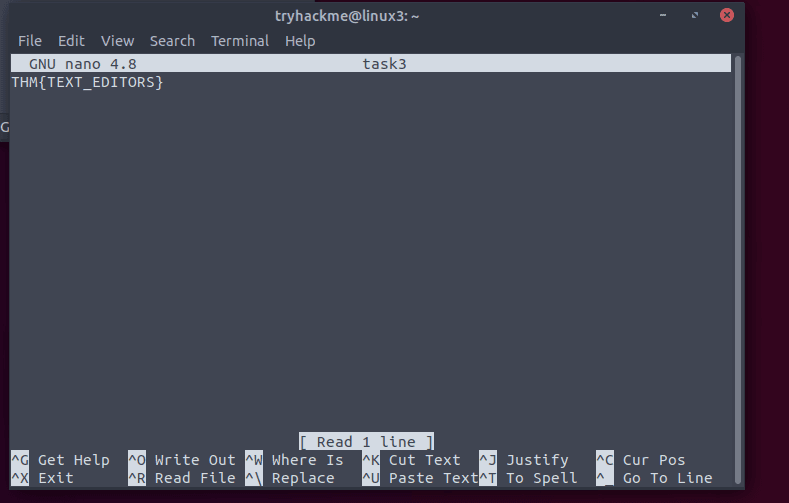Viewport: 789px width, 503px height.
Task: Click the ^O Write Out shortcut
Action: tap(182, 460)
